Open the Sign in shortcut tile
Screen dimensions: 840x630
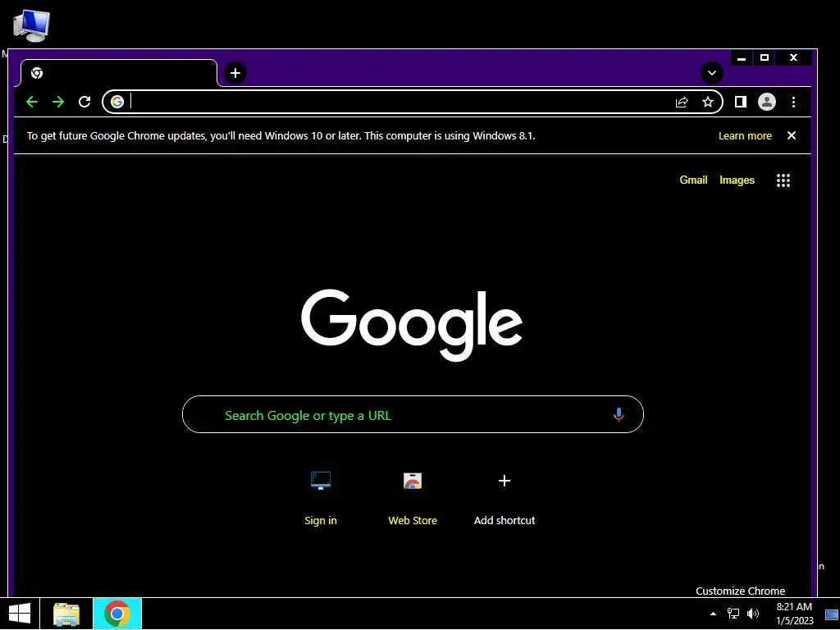321,497
